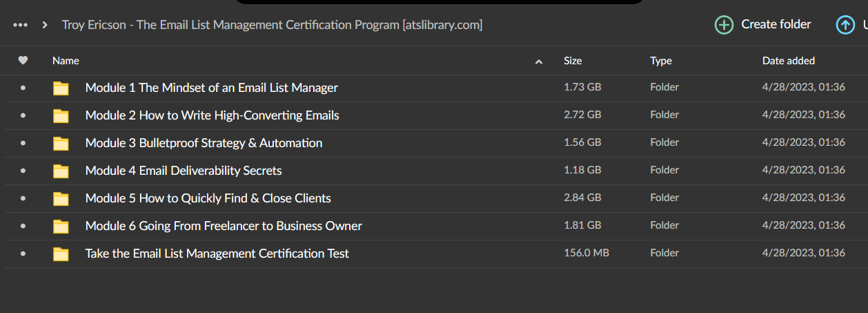Click the Create folder plus icon
Screen dimensions: 868x313
point(724,25)
